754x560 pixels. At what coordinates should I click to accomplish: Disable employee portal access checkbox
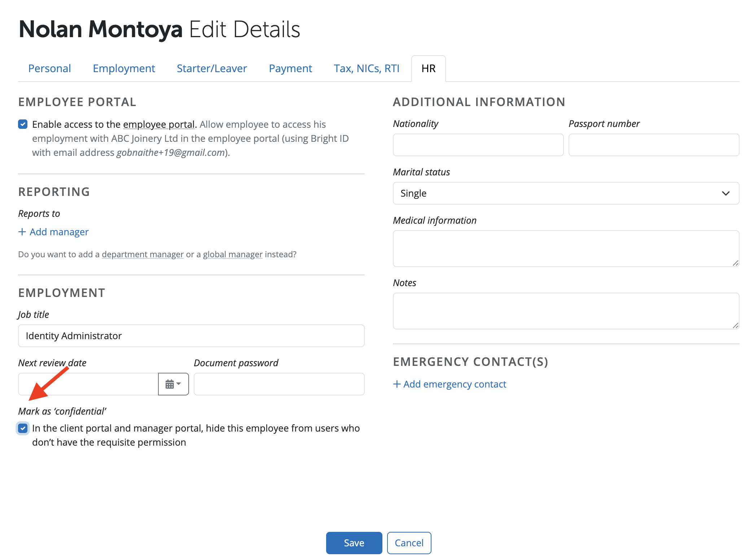point(23,124)
